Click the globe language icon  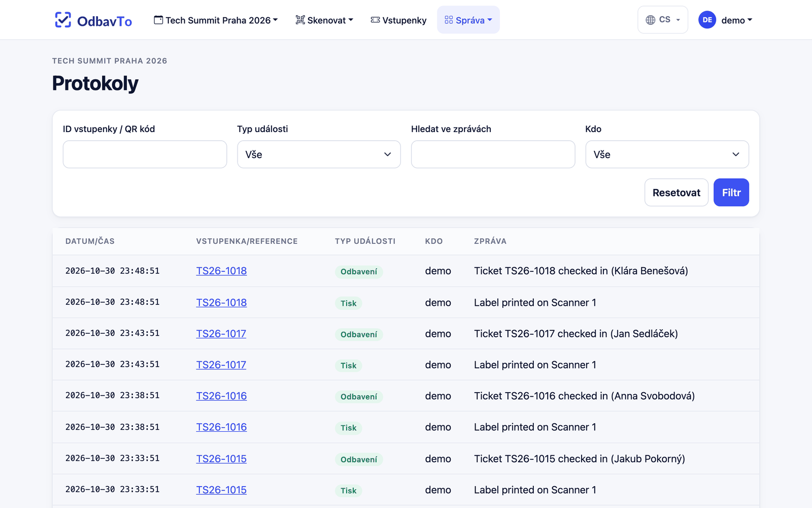click(651, 20)
